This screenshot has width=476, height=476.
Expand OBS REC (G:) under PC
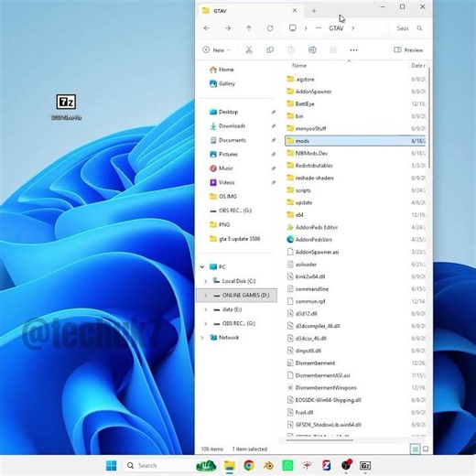(x=206, y=323)
